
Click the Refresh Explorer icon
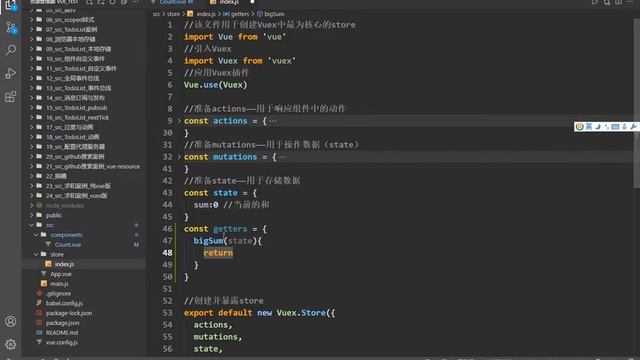tap(112, 2)
